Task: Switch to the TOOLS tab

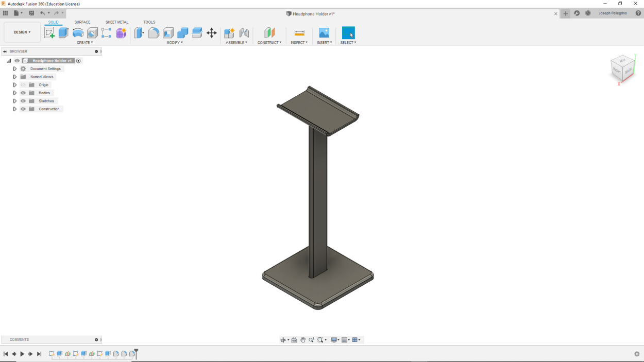Action: click(x=149, y=22)
